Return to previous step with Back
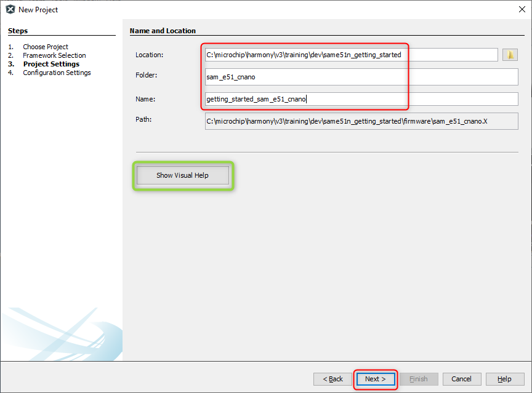 [x=332, y=379]
